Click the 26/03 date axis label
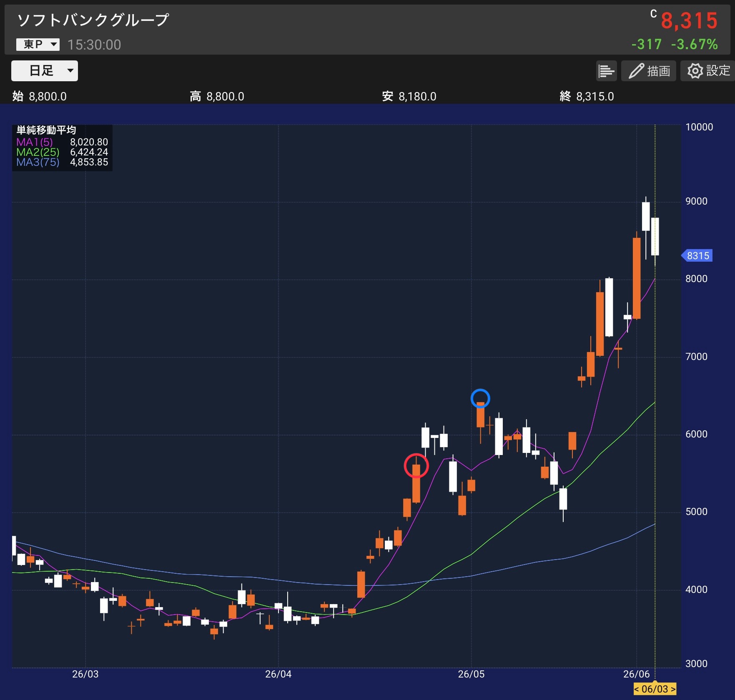This screenshot has height=700, width=735. point(85,674)
